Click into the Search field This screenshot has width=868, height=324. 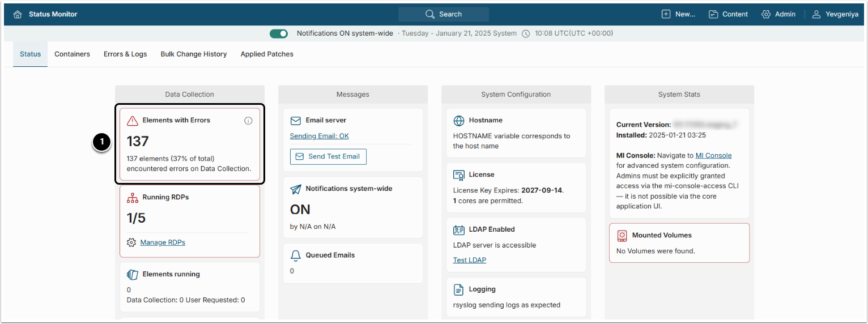coord(444,14)
